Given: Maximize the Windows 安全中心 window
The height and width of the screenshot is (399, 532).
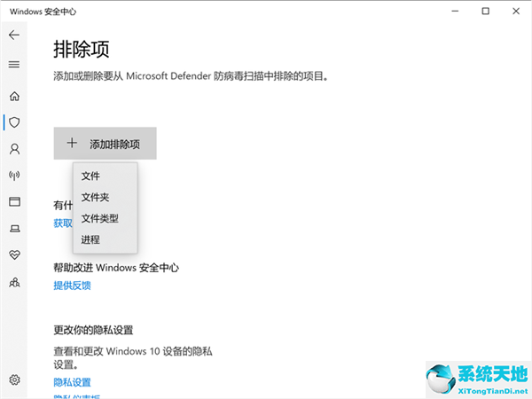Looking at the screenshot, I should click(x=486, y=12).
